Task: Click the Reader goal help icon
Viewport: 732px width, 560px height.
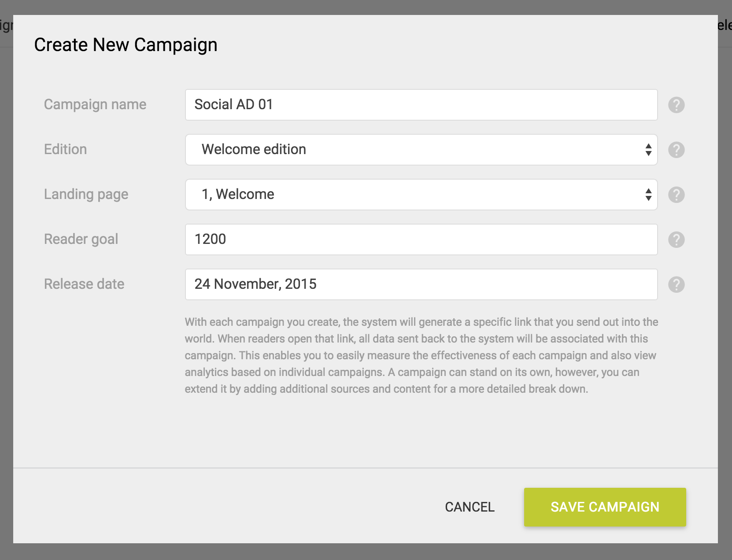Action: [677, 239]
